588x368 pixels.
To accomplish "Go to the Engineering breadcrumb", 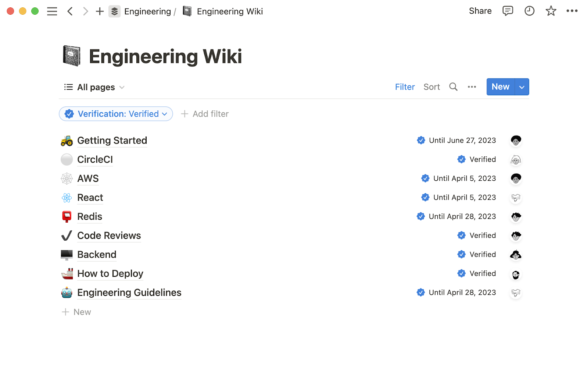I will tap(147, 11).
